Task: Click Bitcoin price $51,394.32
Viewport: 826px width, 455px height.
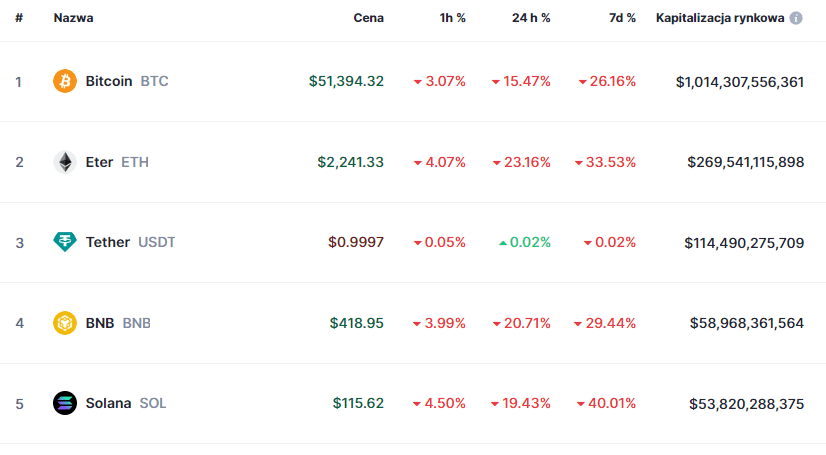Action: coord(346,81)
